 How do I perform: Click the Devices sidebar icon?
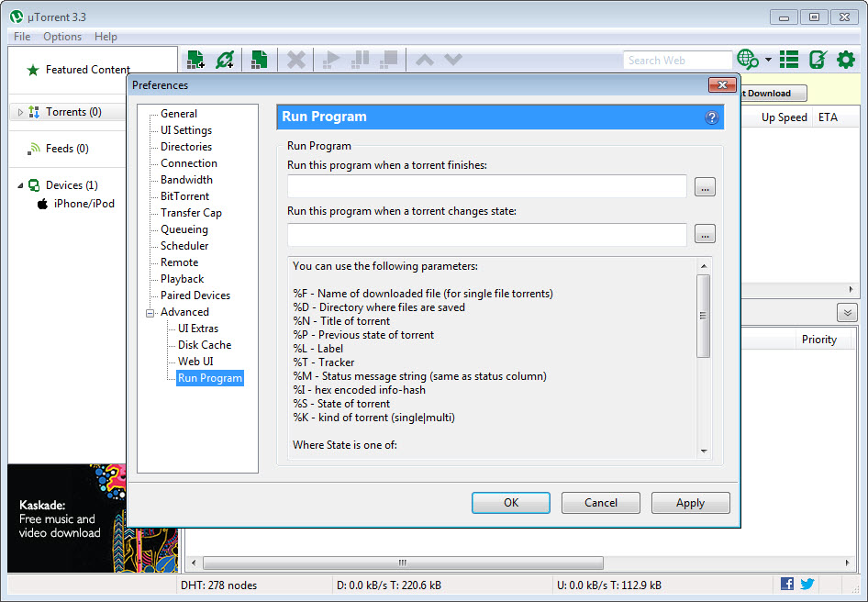(34, 185)
